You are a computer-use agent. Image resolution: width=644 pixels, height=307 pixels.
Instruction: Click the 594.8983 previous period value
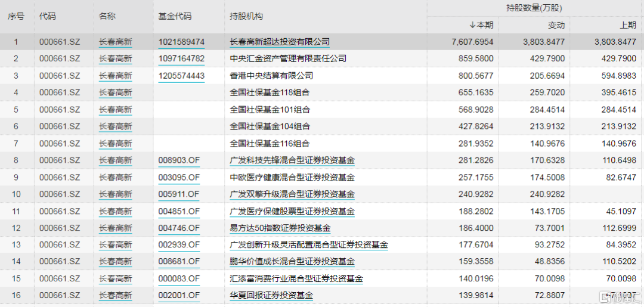coord(618,76)
